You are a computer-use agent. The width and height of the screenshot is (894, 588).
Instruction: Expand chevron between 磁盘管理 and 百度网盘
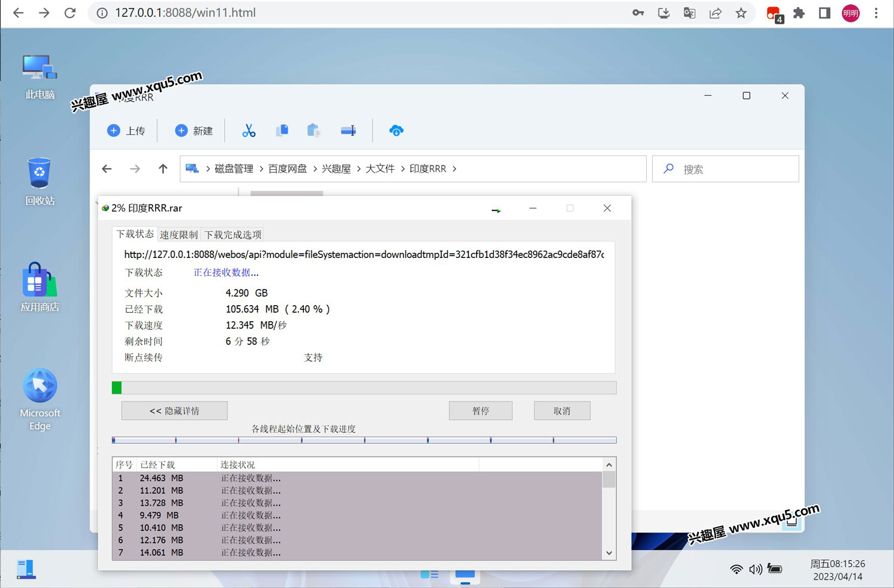(x=261, y=169)
